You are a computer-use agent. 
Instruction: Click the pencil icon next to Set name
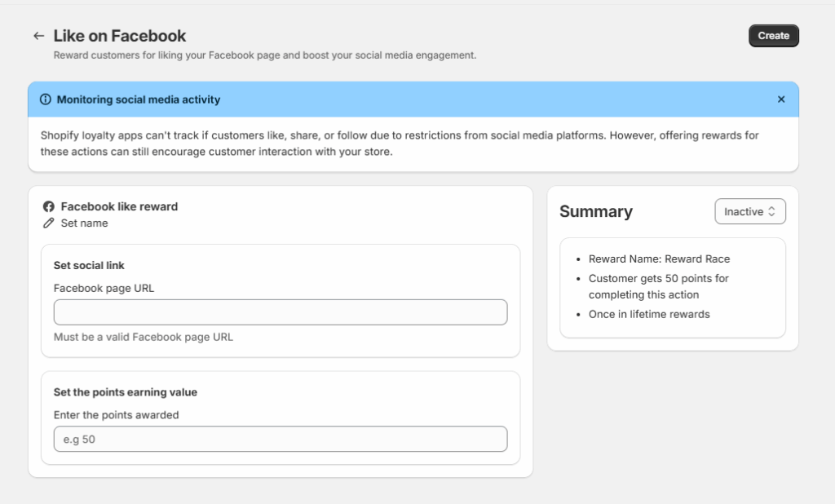click(48, 223)
